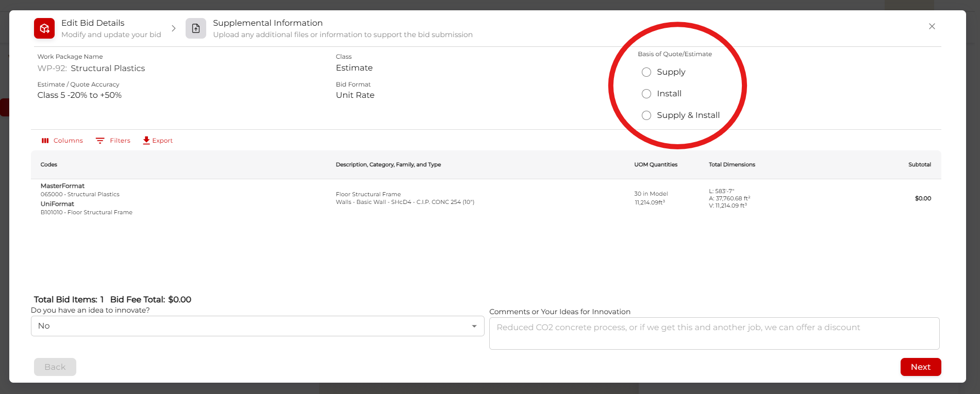The height and width of the screenshot is (394, 980).
Task: Click the Class 5 -20% to +50% accuracy value
Action: coord(79,95)
